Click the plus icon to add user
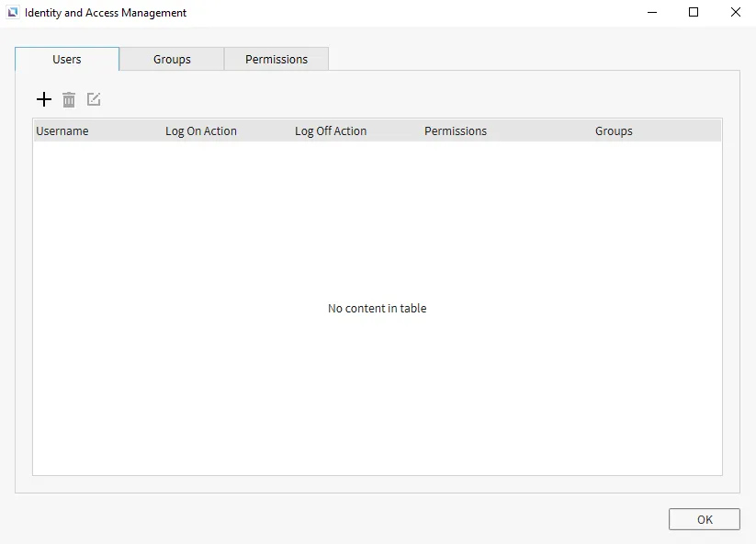Image resolution: width=756 pixels, height=544 pixels. pyautogui.click(x=43, y=99)
